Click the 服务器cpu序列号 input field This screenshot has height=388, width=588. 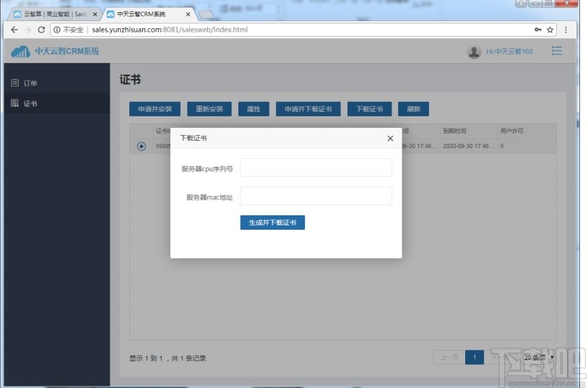pos(316,168)
